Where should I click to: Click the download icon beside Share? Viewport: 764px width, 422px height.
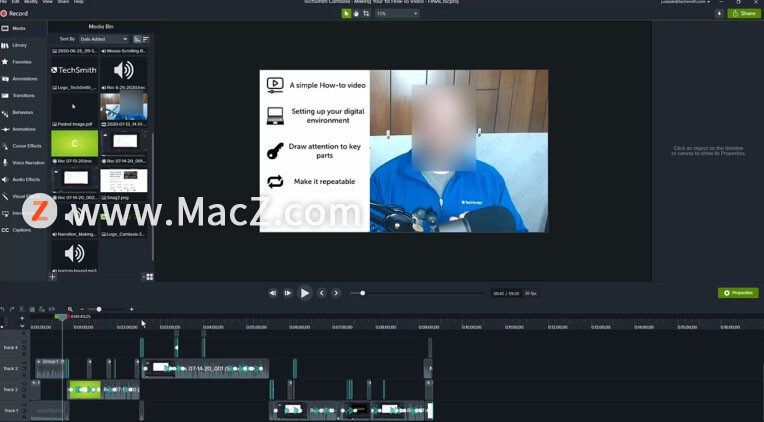click(719, 14)
